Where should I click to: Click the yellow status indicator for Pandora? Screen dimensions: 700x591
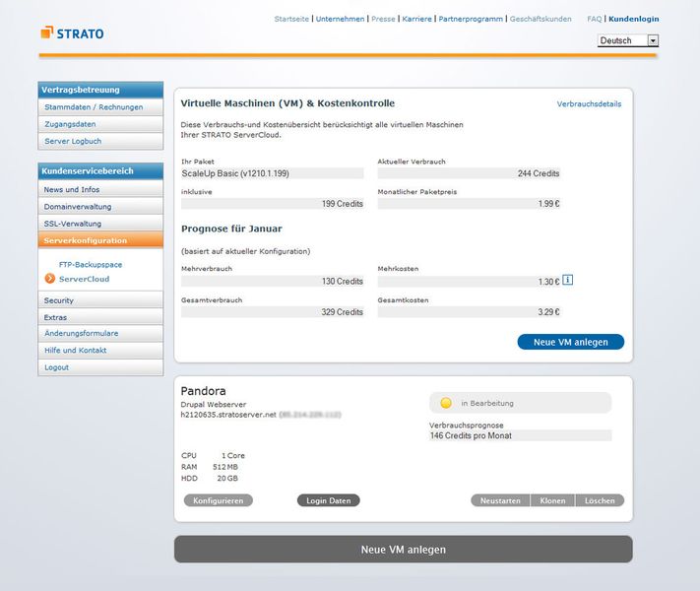coord(446,403)
